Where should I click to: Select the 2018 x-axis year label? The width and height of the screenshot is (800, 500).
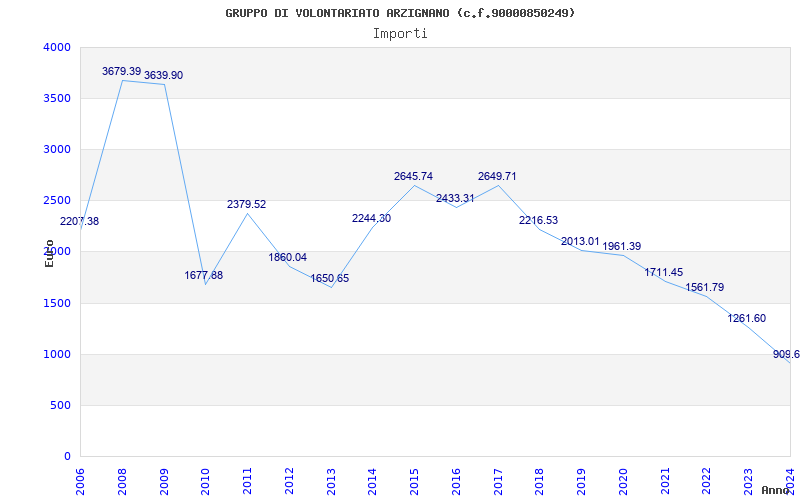(x=539, y=482)
